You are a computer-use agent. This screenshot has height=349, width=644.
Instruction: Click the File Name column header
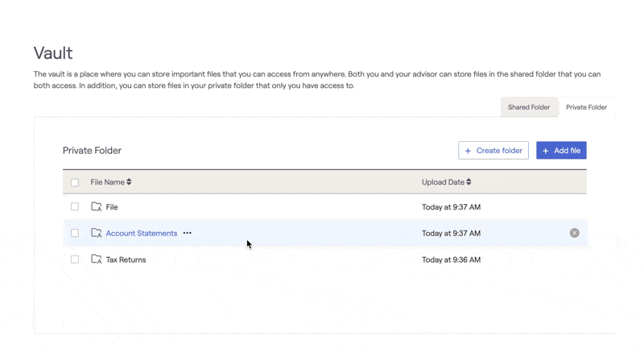pos(107,182)
